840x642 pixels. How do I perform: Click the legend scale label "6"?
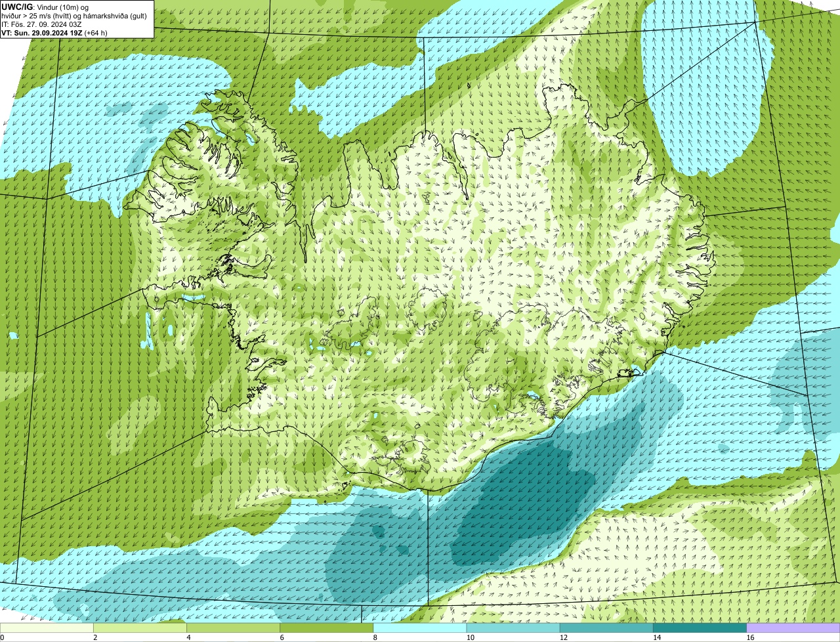tap(282, 637)
